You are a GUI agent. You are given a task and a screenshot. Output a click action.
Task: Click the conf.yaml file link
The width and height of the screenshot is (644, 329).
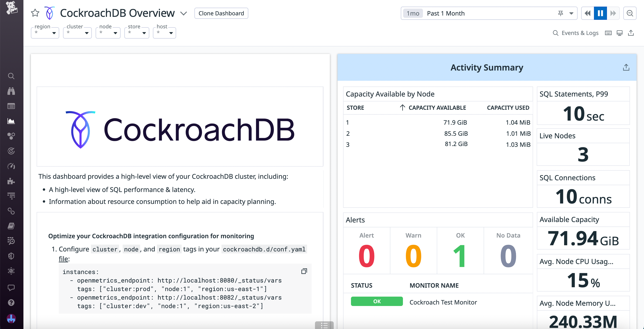click(264, 249)
